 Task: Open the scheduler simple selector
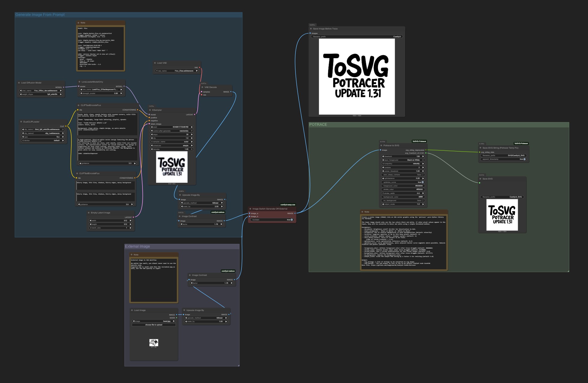[172, 146]
